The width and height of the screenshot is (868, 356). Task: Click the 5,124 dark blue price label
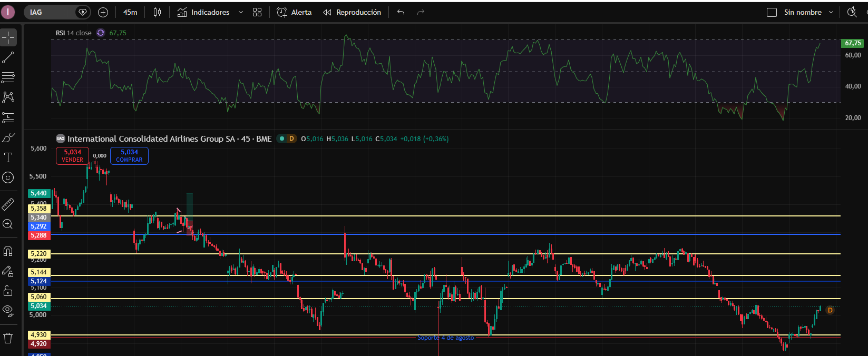coord(38,281)
